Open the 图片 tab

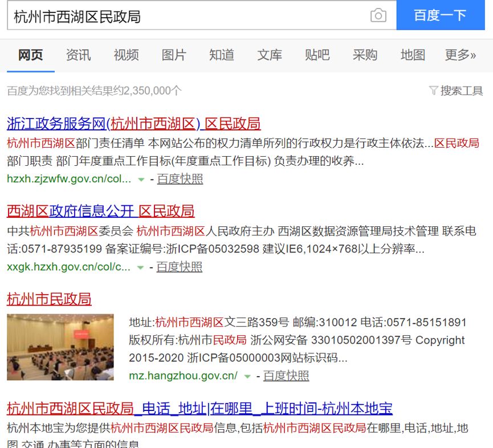pos(174,55)
